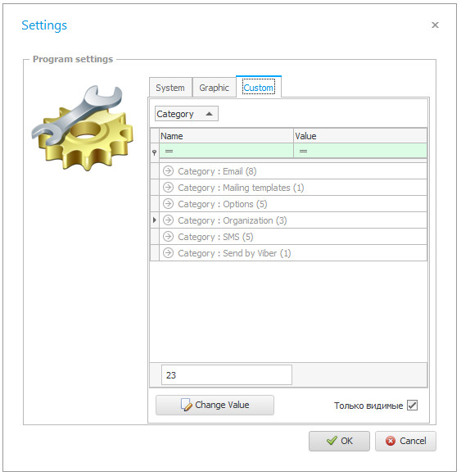Viewport: 461px width, 476px height.
Task: Expand the Options category circle arrow
Action: pos(168,204)
